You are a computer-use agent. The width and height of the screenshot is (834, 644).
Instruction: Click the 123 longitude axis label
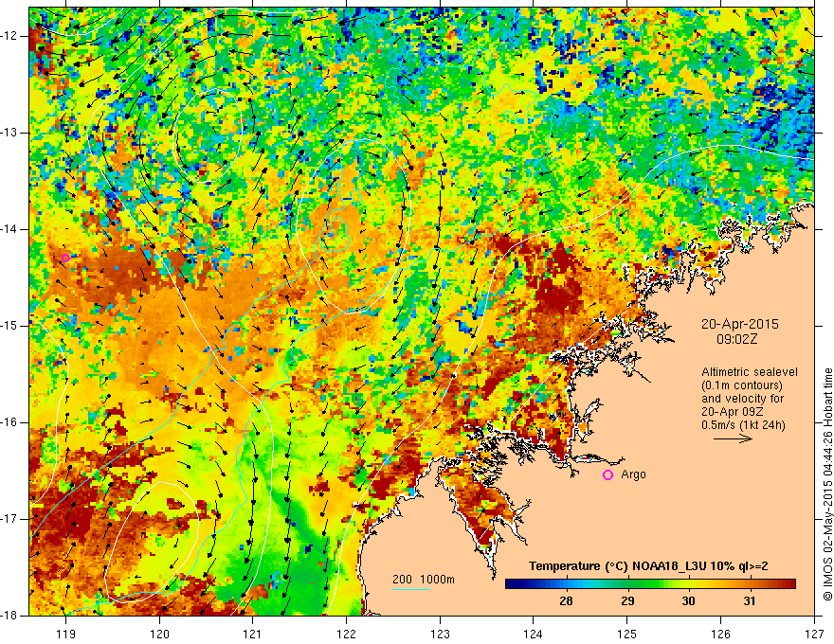pyautogui.click(x=440, y=634)
